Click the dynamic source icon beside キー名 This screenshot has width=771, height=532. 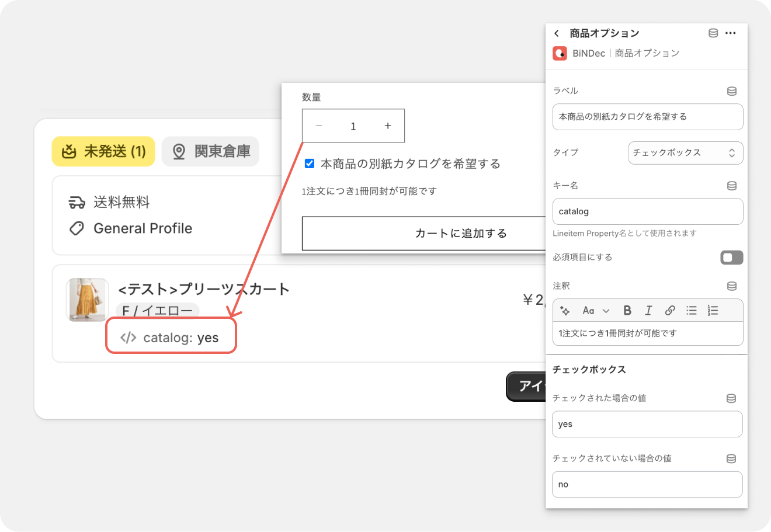click(731, 186)
